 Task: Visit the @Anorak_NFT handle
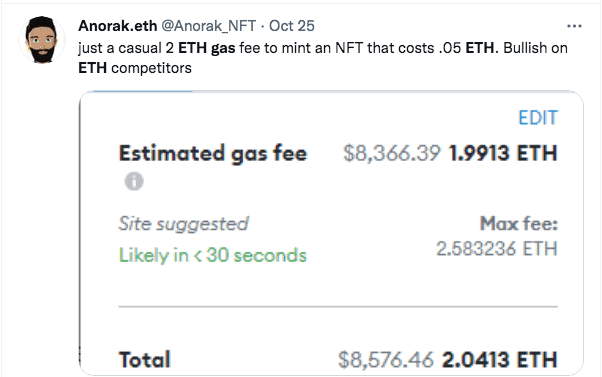pyautogui.click(x=208, y=26)
